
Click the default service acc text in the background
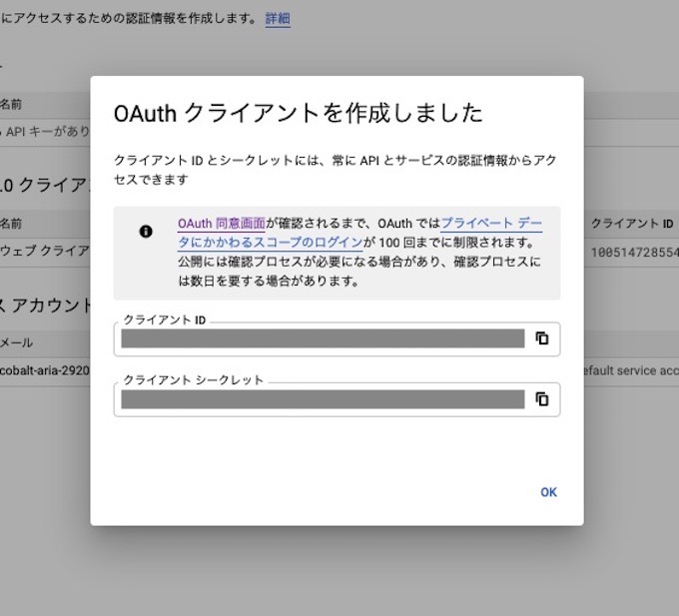coord(631,370)
